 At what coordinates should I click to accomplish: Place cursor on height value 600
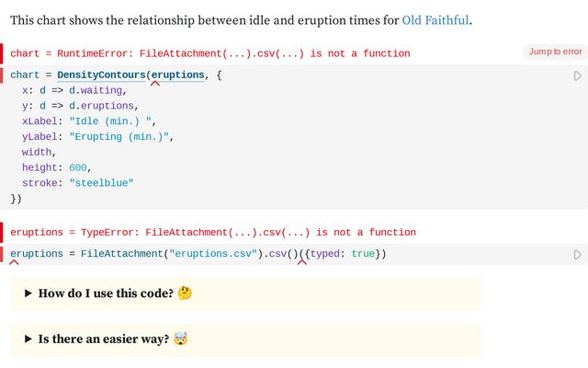[79, 167]
